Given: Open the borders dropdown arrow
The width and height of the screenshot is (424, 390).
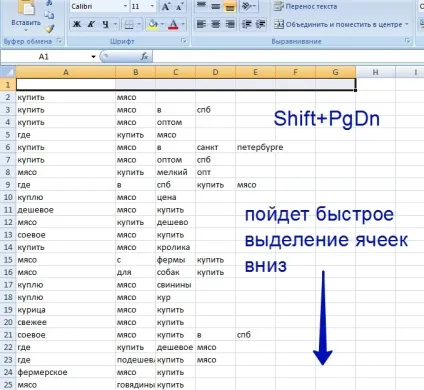Looking at the screenshot, I should (x=139, y=24).
